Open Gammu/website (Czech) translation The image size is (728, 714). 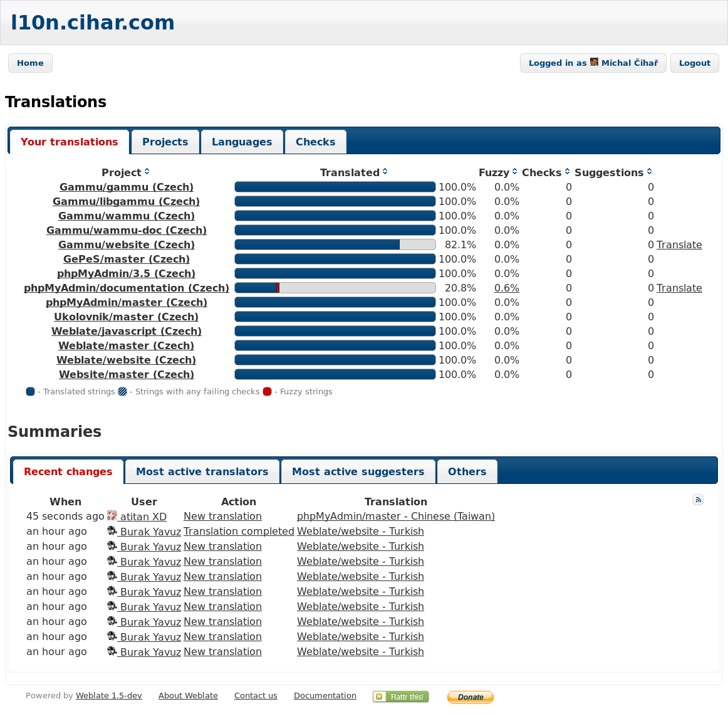pyautogui.click(x=127, y=244)
